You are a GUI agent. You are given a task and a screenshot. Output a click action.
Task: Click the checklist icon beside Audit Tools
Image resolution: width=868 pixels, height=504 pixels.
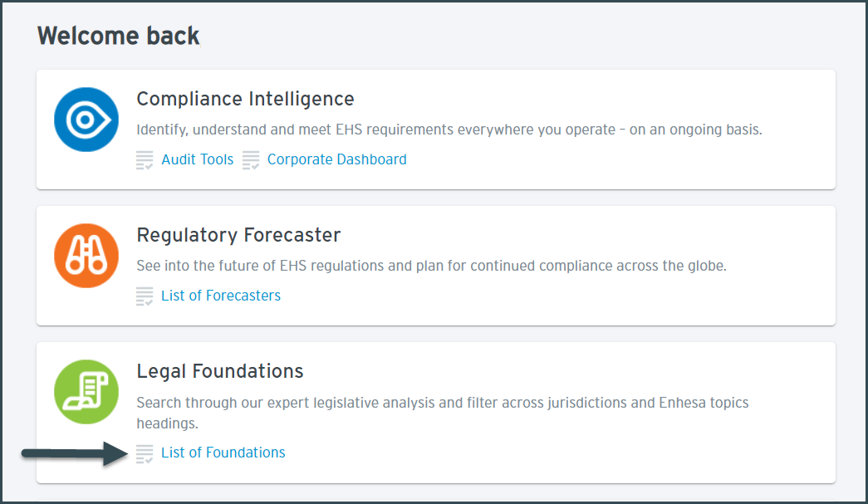click(145, 160)
